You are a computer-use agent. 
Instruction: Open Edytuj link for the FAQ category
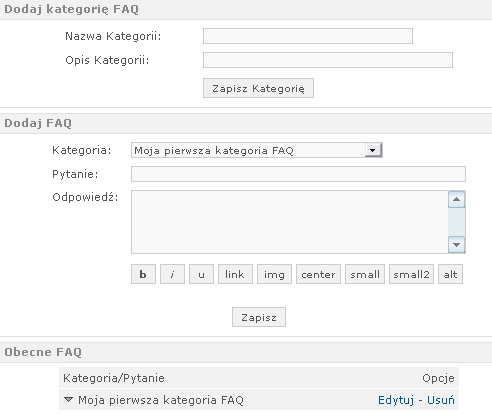396,400
